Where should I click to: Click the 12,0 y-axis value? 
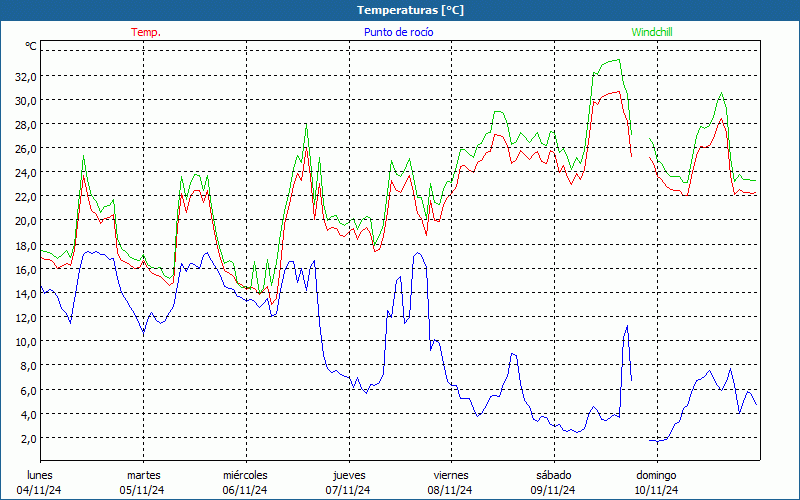click(26, 317)
